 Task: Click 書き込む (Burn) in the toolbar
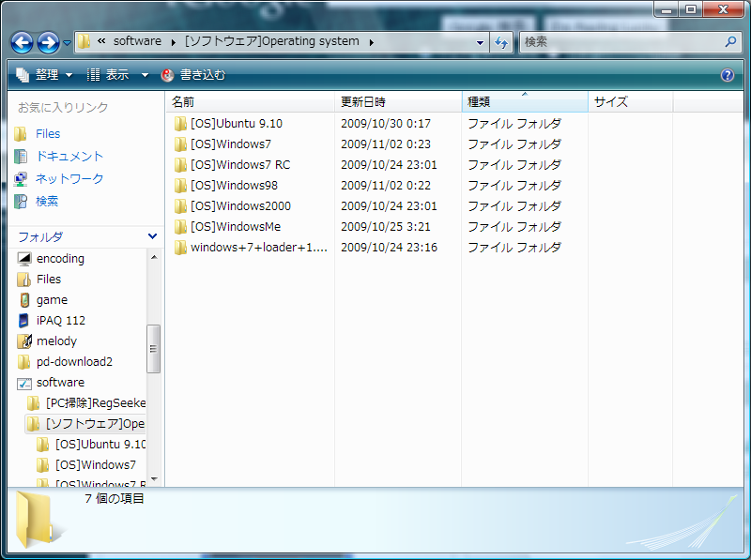[x=193, y=75]
